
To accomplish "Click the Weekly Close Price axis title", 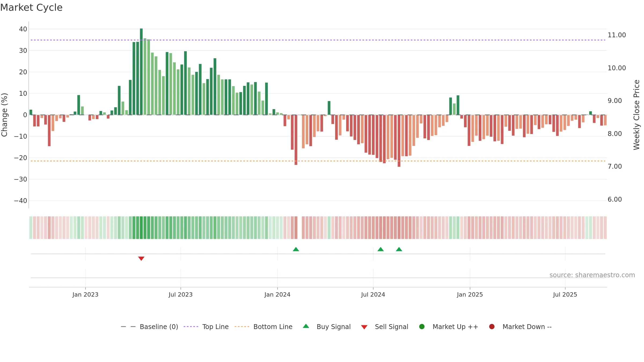I will pos(636,115).
